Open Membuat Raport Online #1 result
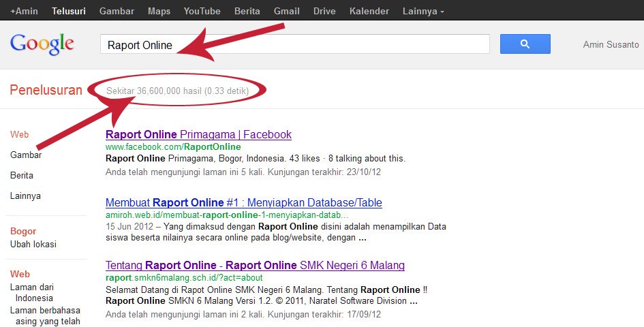The height and width of the screenshot is (327, 644). click(244, 202)
